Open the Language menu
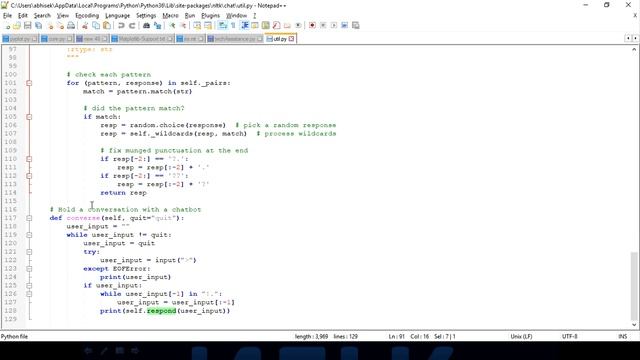Viewport: 640px width, 360px height. coord(117,16)
